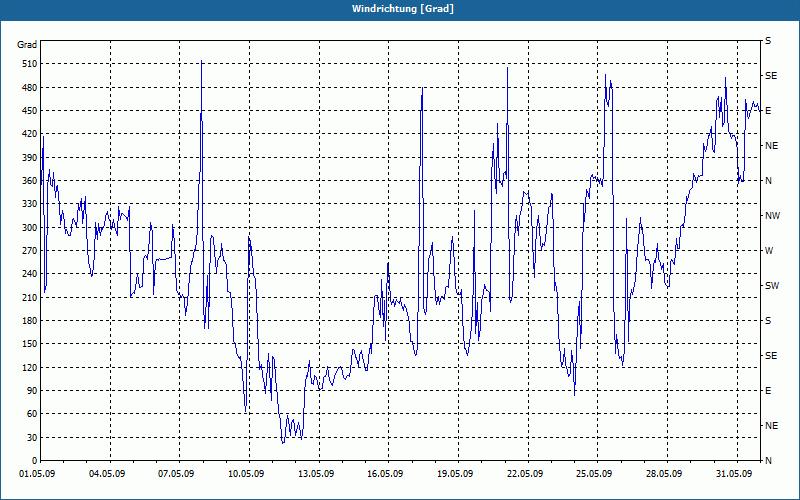The image size is (800, 500).
Task: Click the 180 tick label on the degree axis
Action: [29, 321]
